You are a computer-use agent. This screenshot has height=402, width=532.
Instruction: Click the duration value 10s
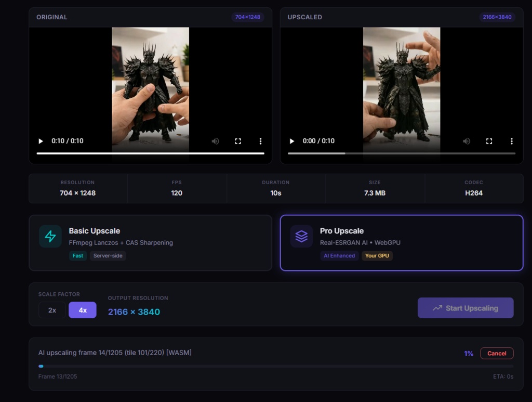[x=276, y=193]
